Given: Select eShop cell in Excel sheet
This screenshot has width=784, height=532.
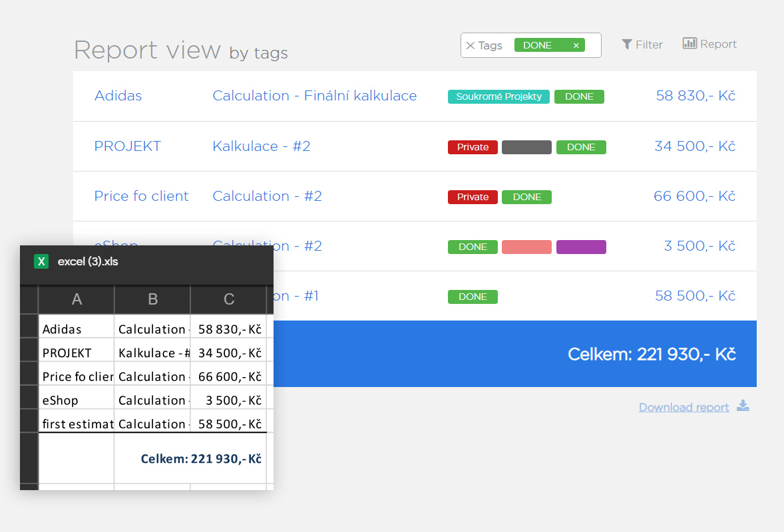Looking at the screenshot, I should 77,397.
